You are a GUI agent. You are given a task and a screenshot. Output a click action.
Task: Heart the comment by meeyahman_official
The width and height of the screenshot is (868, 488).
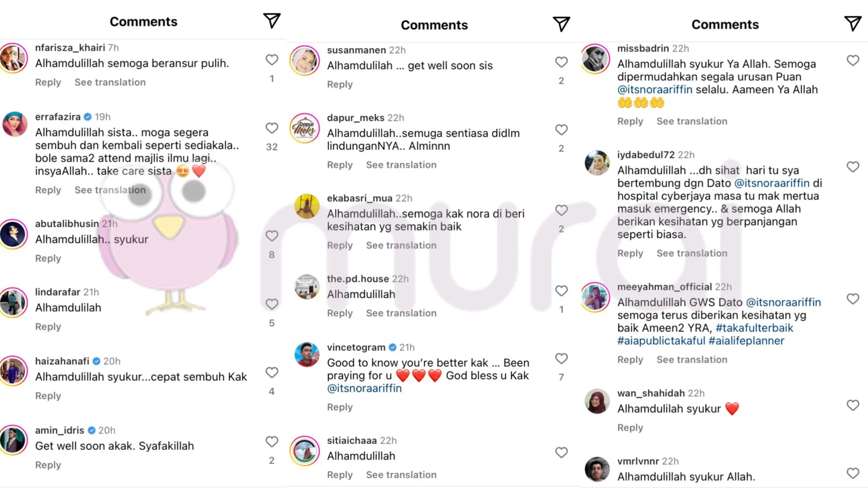tap(853, 299)
